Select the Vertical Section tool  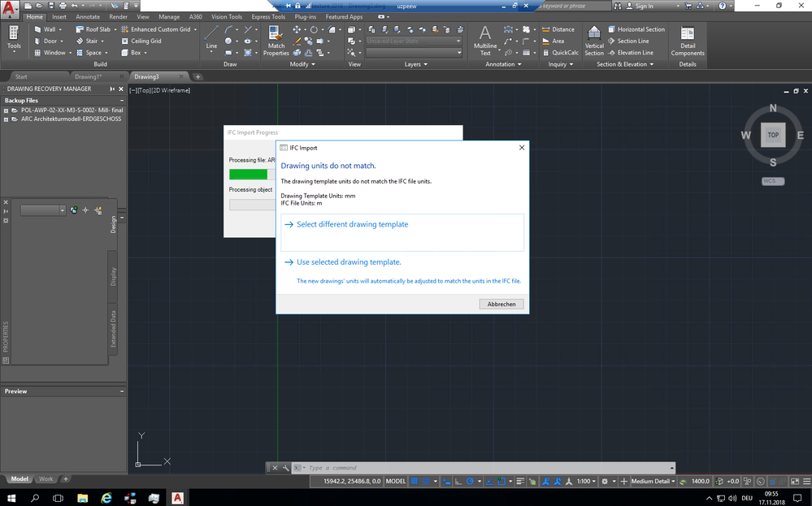pyautogui.click(x=594, y=41)
